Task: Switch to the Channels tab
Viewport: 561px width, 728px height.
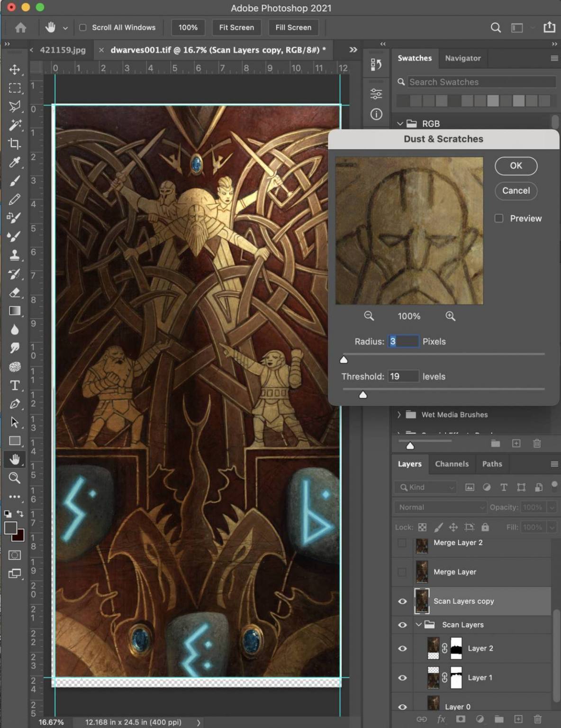Action: [x=452, y=464]
